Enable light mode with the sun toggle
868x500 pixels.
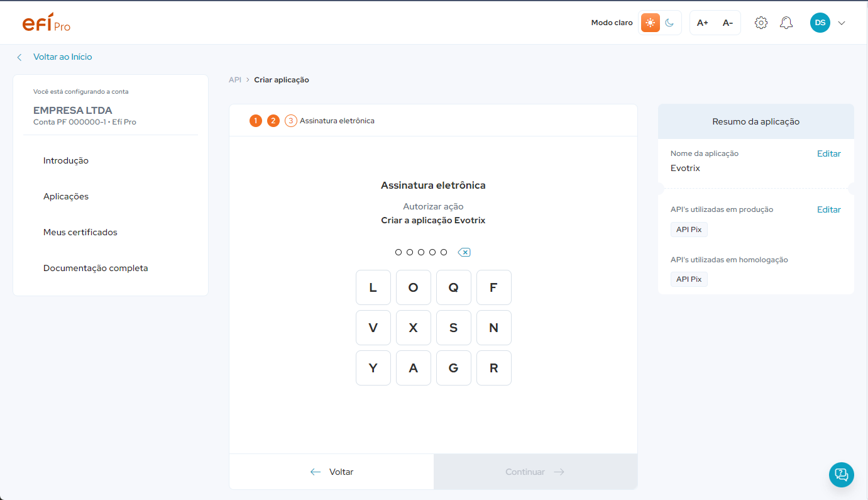point(650,22)
